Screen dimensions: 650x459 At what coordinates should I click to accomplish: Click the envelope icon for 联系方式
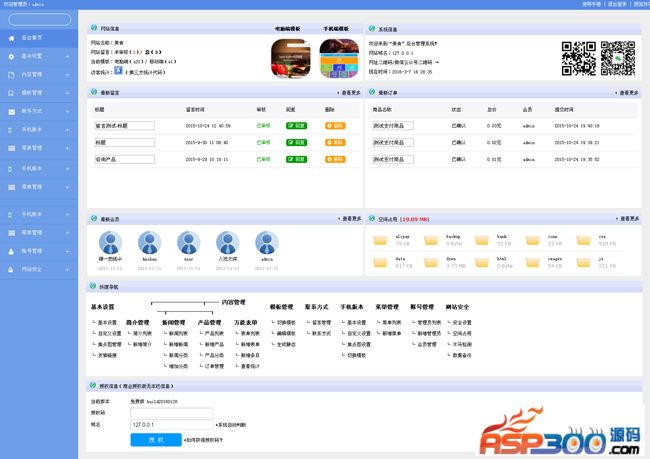pos(11,110)
